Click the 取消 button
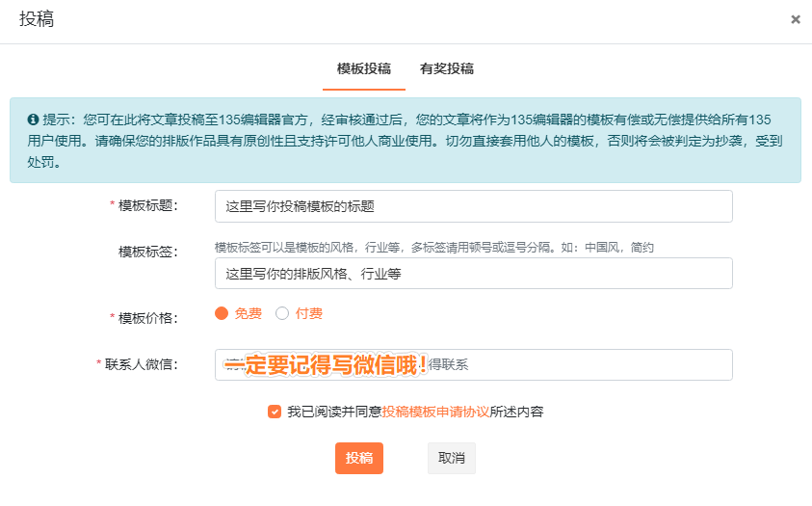812x506 pixels. click(452, 459)
